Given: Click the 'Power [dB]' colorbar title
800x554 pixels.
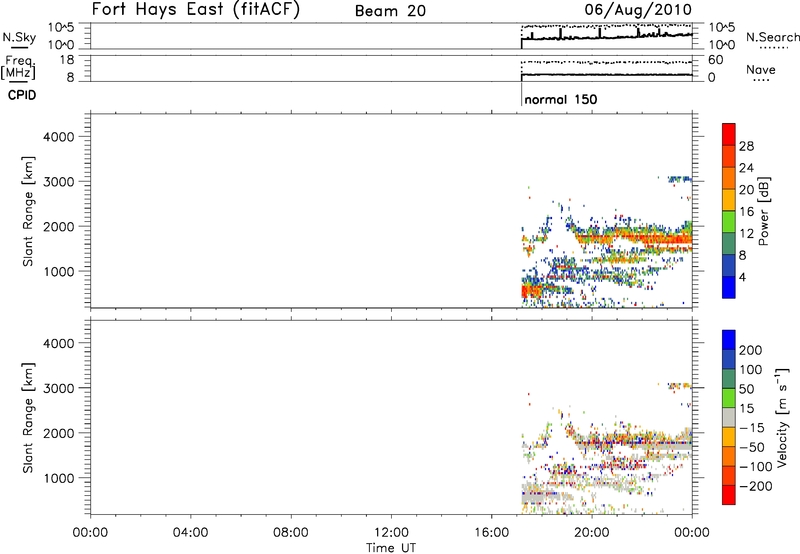Looking at the screenshot, I should (x=764, y=211).
